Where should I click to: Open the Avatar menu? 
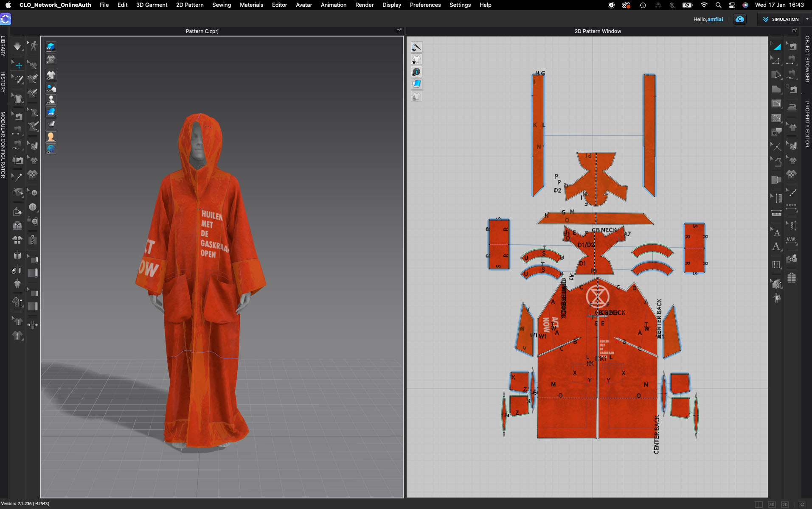click(x=304, y=5)
